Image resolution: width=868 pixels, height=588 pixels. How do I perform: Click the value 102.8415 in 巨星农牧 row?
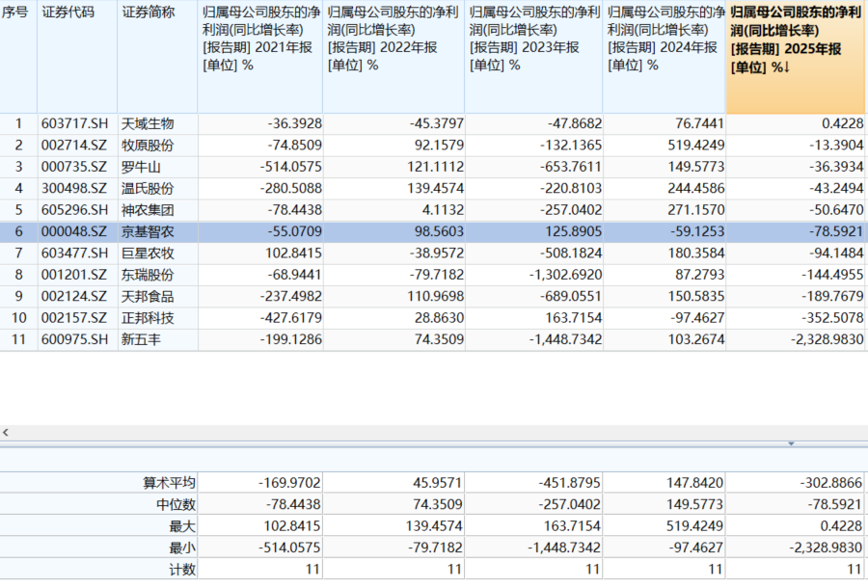(293, 253)
